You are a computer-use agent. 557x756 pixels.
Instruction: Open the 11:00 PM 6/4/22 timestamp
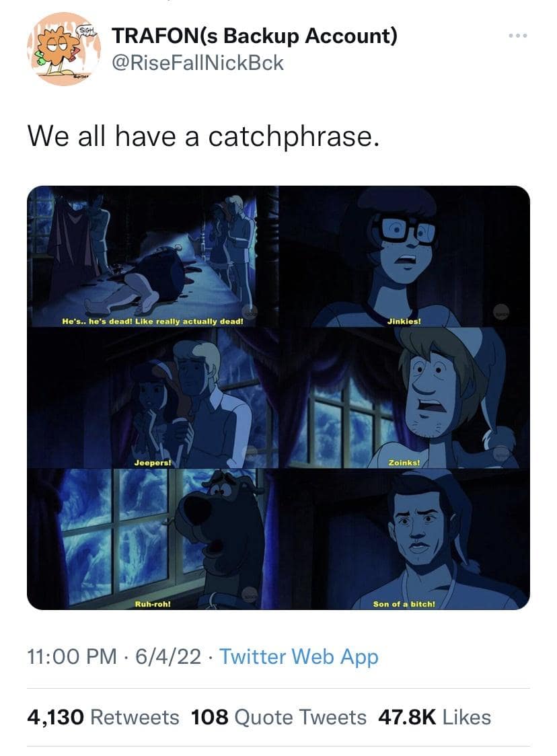[x=114, y=656]
